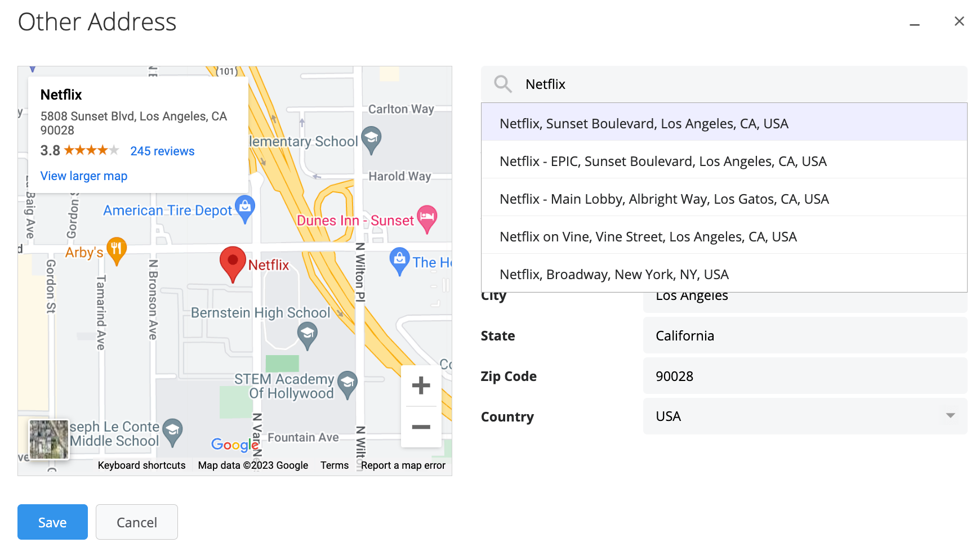This screenshot has width=980, height=556.
Task: Click the Bernstein High School pin
Action: point(307,336)
